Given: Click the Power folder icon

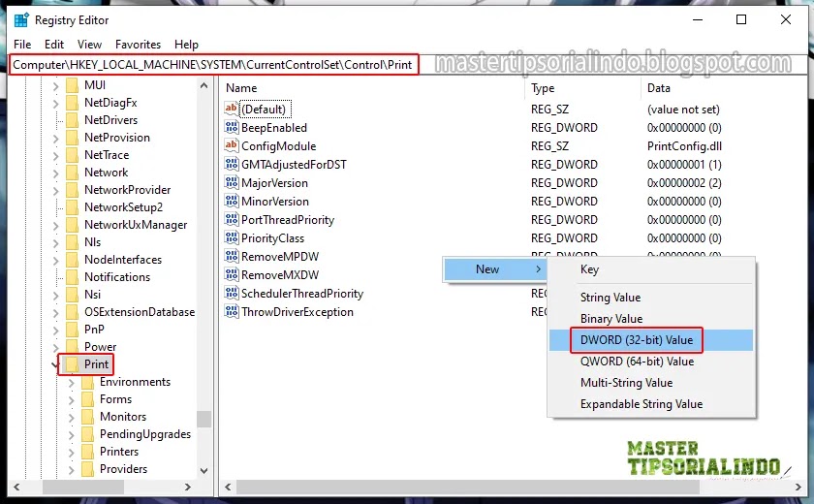Looking at the screenshot, I should click(72, 346).
